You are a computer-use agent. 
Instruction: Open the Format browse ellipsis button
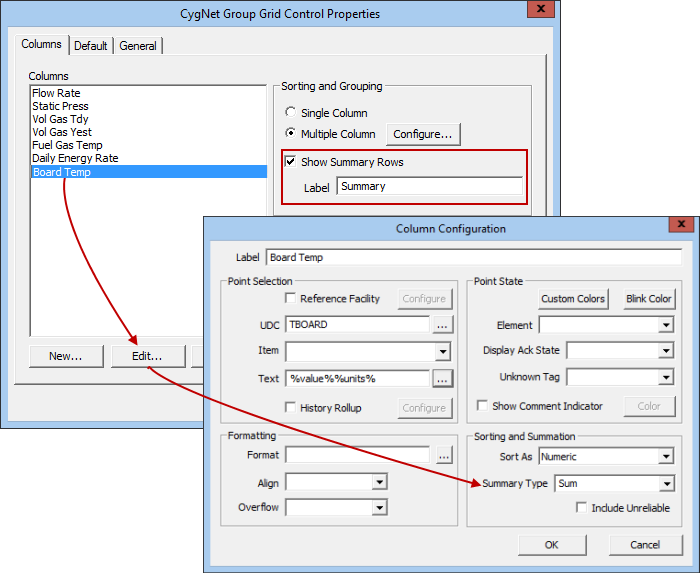click(x=444, y=456)
